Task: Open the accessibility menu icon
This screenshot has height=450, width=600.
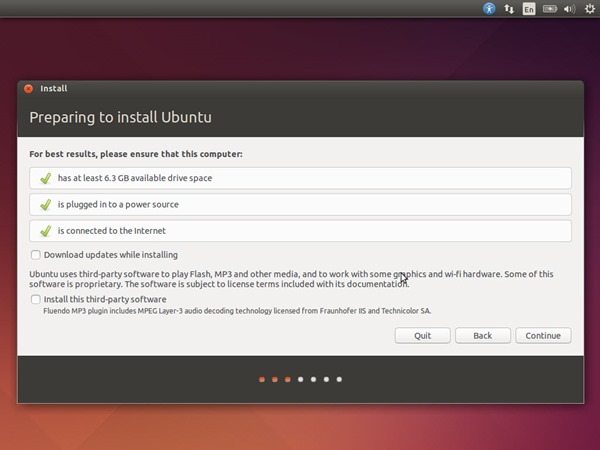Action: tap(489, 8)
